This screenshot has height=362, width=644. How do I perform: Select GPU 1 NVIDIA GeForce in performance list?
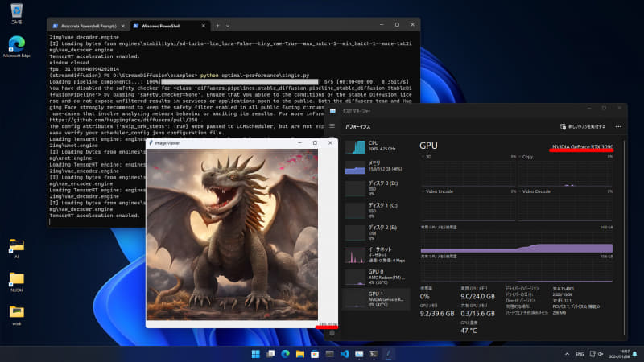point(376,299)
